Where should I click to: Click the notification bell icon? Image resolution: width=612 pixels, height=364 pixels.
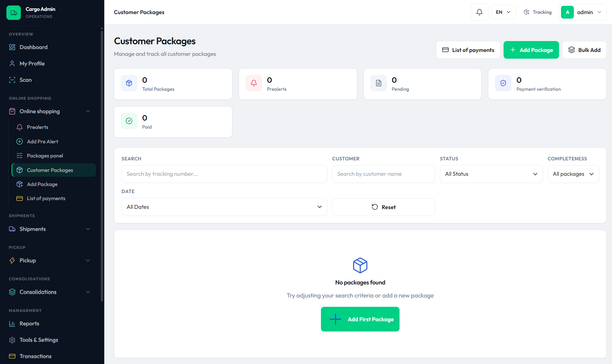[x=479, y=12]
